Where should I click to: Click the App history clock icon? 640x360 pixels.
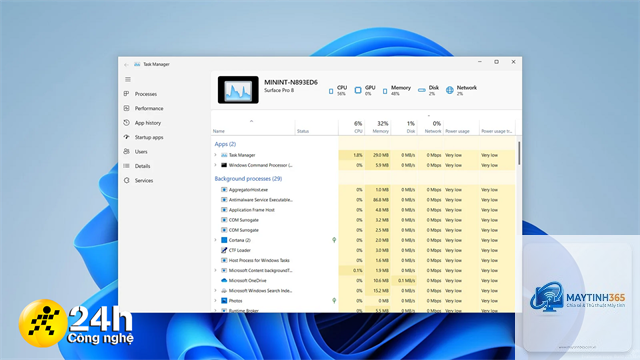[x=127, y=122]
